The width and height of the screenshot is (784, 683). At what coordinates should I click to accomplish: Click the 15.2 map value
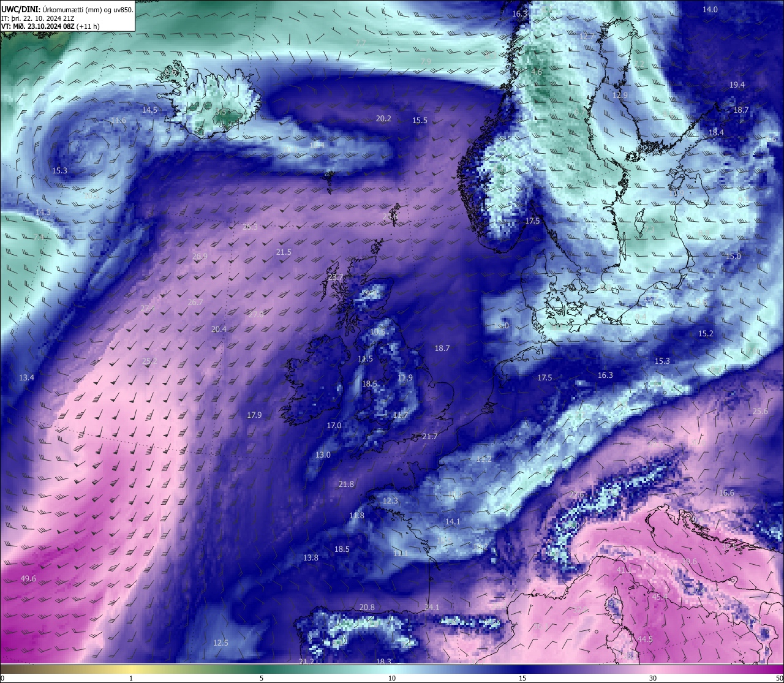[706, 333]
